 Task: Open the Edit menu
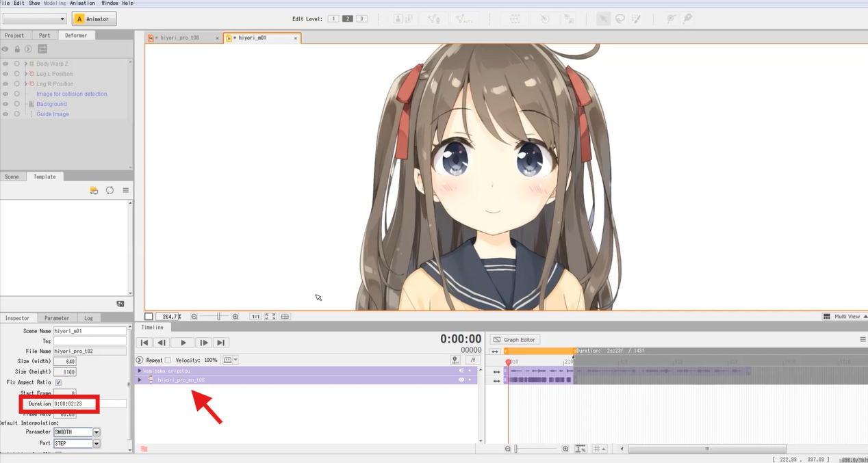point(19,3)
